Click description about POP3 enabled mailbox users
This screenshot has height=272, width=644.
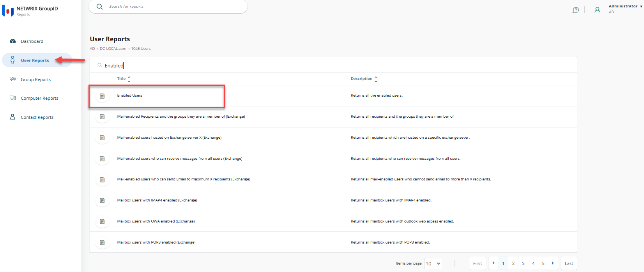[x=390, y=242]
